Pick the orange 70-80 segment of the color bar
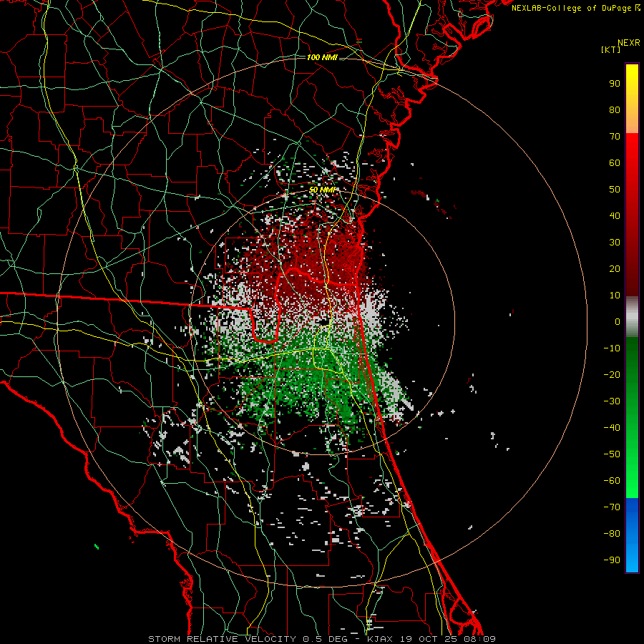The width and height of the screenshot is (644, 644). click(x=632, y=121)
